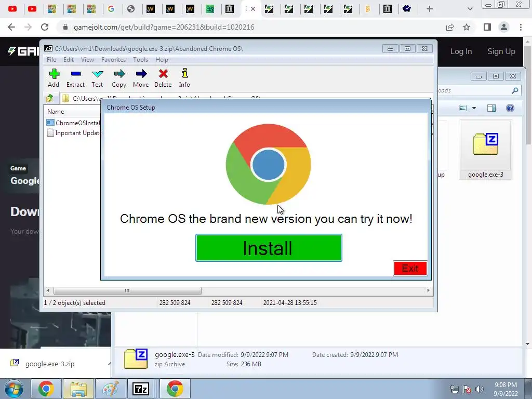The width and height of the screenshot is (532, 399).
Task: Click the Copy toolbar icon in 7-Zip
Action: (x=119, y=74)
